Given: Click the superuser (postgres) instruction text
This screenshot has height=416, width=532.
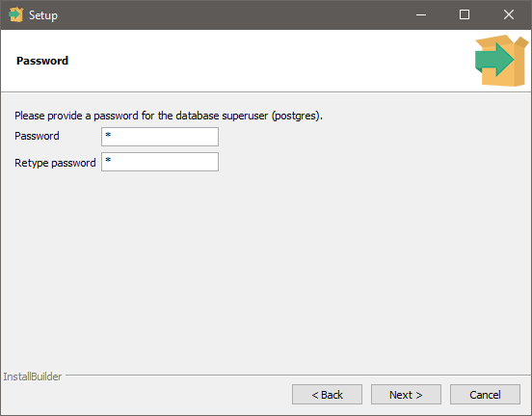Looking at the screenshot, I should click(169, 116).
